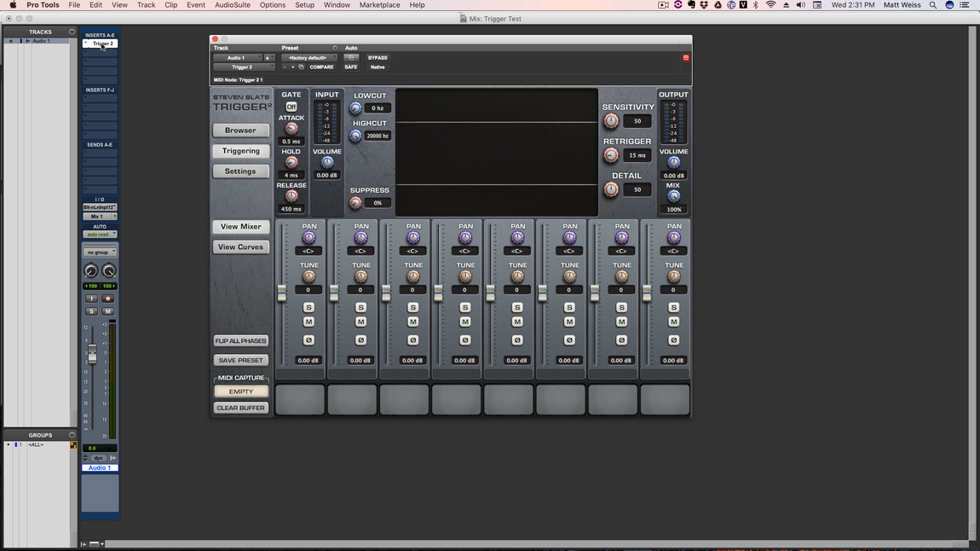Adjust the gate ATTACK knob
Screen dimensions: 980x551
pos(291,128)
